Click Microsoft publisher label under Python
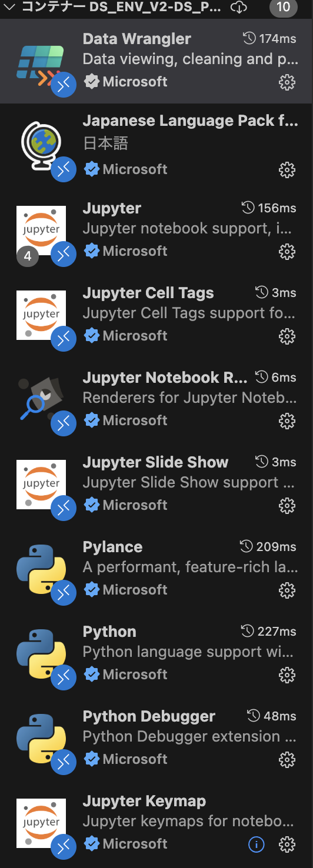Image resolution: width=313 pixels, height=868 pixels. tap(135, 675)
